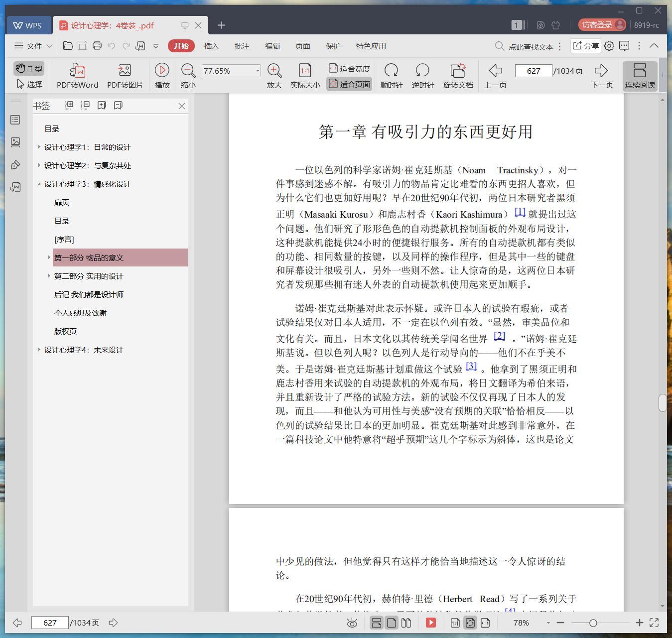672x638 pixels.
Task: Toggle continuous reading (连续阅读)
Action: pos(640,76)
